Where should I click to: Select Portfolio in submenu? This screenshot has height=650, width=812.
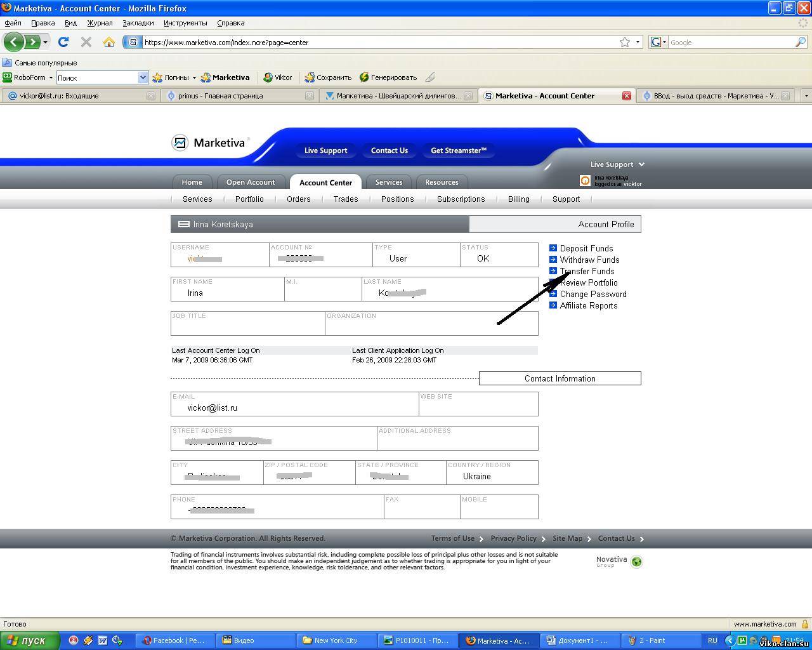(249, 199)
